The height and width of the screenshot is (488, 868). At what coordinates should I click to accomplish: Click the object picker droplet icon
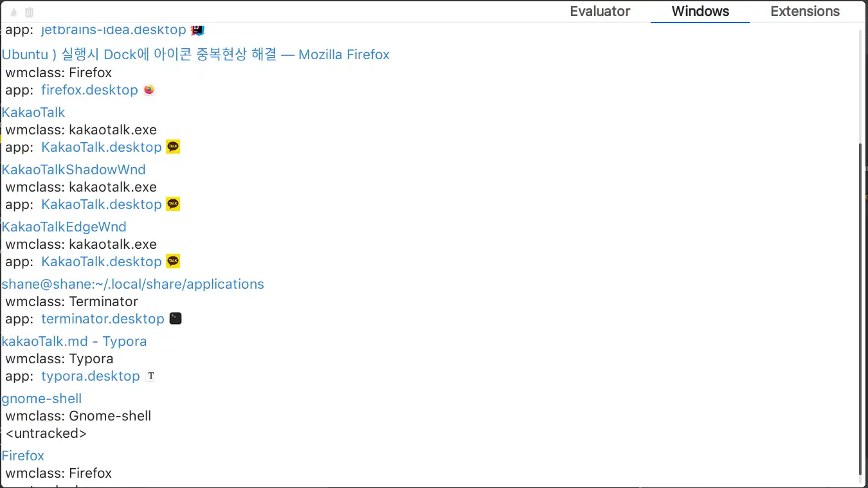[14, 12]
